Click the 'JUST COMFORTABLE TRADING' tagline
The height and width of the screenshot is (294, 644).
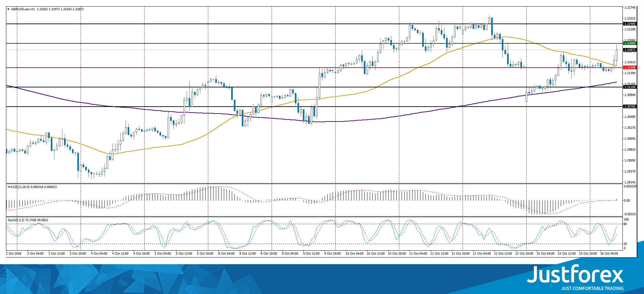(x=592, y=288)
